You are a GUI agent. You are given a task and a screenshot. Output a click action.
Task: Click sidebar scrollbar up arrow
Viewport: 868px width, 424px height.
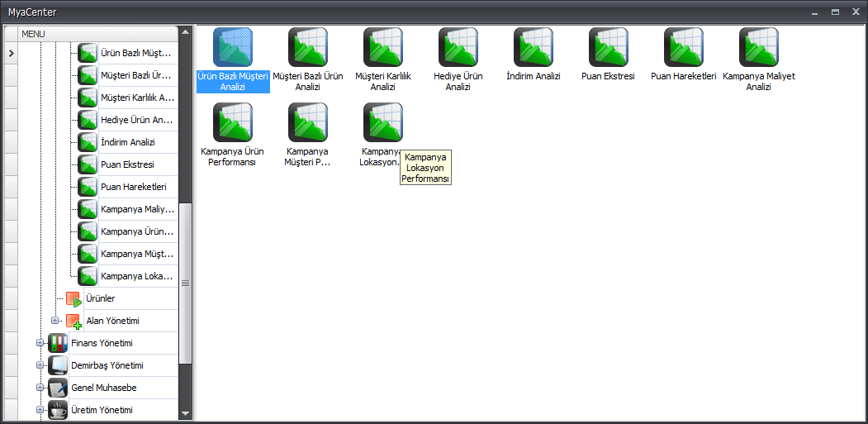click(186, 31)
